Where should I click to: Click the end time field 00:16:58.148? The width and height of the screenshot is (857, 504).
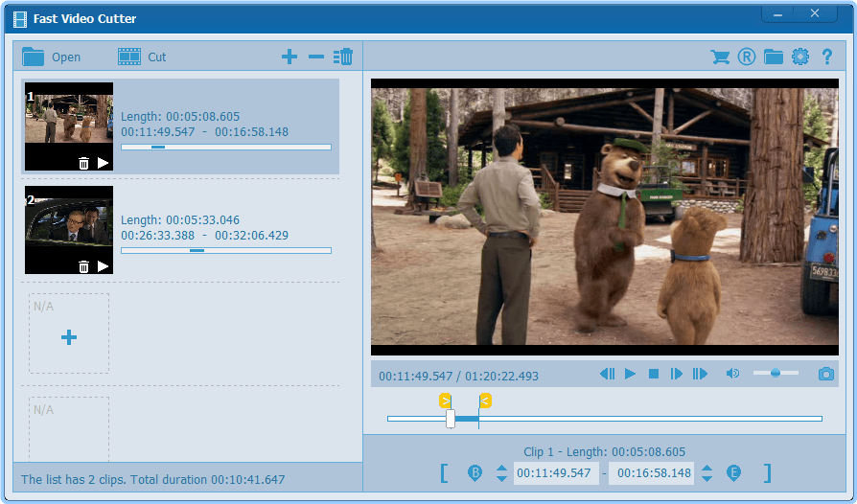652,473
